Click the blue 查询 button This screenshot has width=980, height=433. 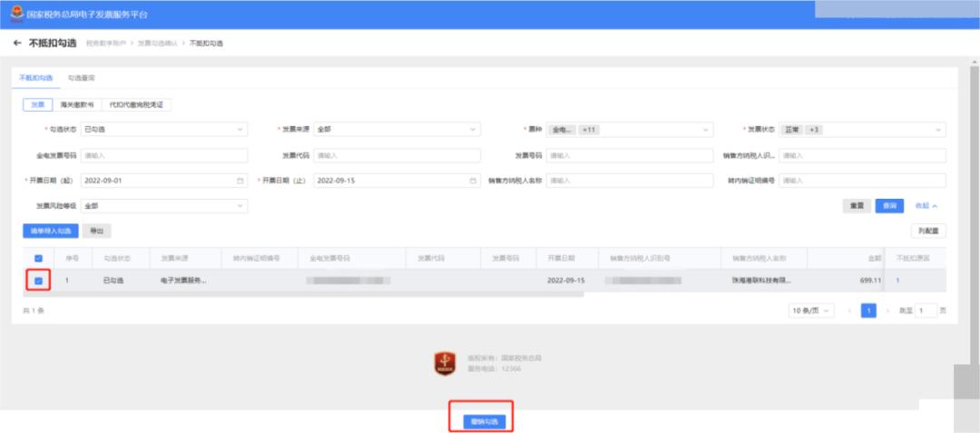tap(888, 206)
